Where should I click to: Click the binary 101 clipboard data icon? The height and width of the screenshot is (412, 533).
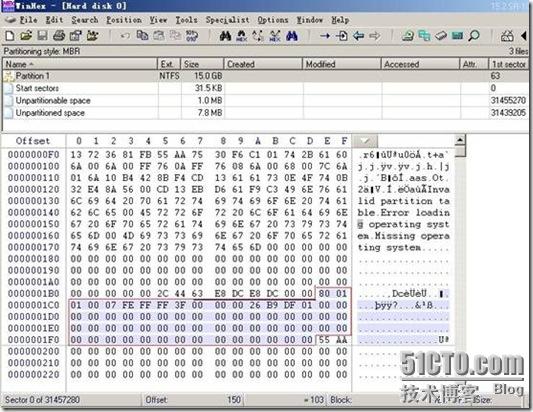pyautogui.click(x=192, y=35)
